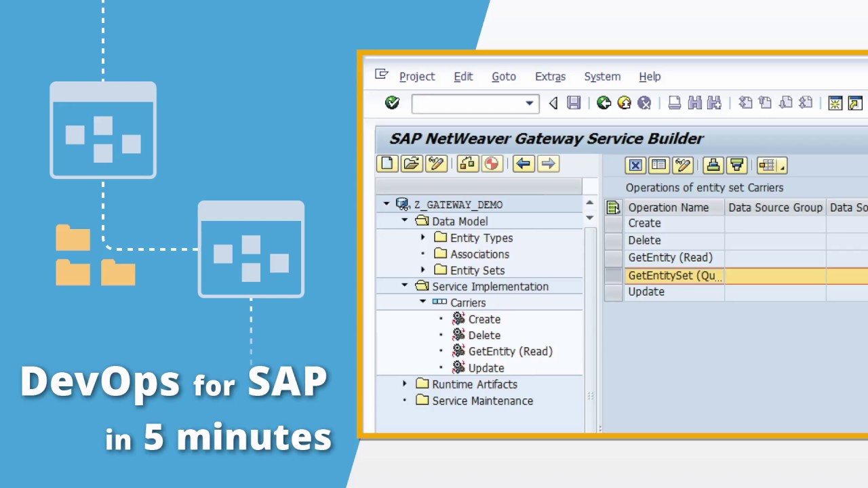Viewport: 868px width, 488px height.
Task: Click the Generate Runtime Objects red-white icon
Action: point(491,163)
